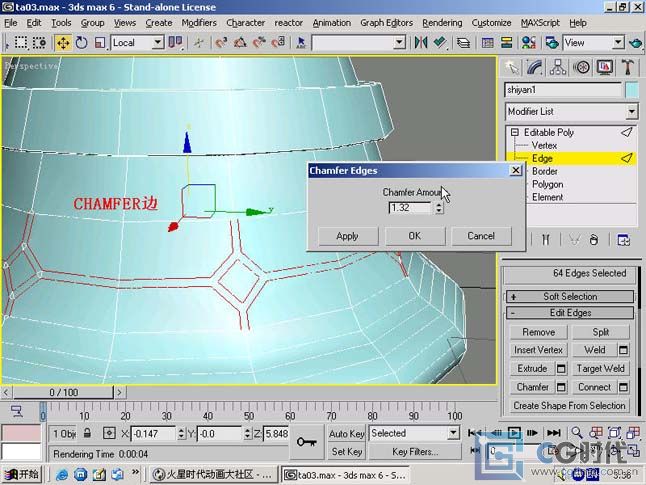The width and height of the screenshot is (646, 485).
Task: Open Chamfer settings box next to Chamfer
Action: [x=561, y=387]
